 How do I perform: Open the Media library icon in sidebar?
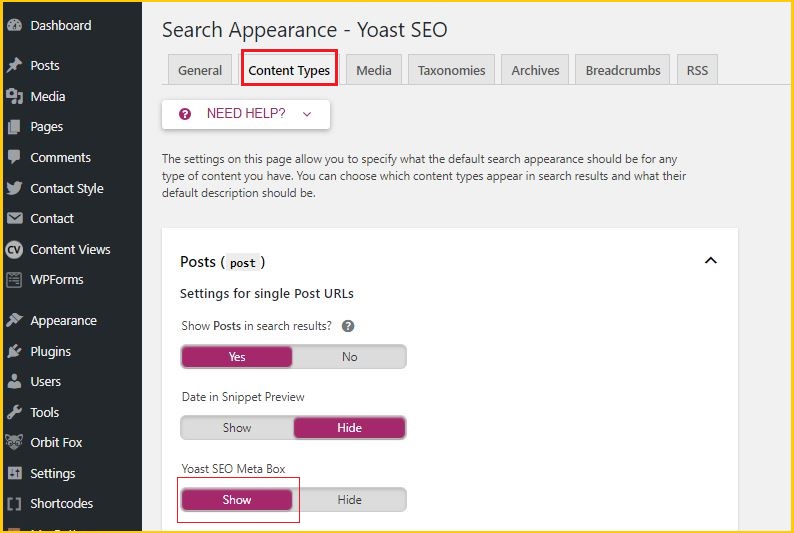point(15,96)
